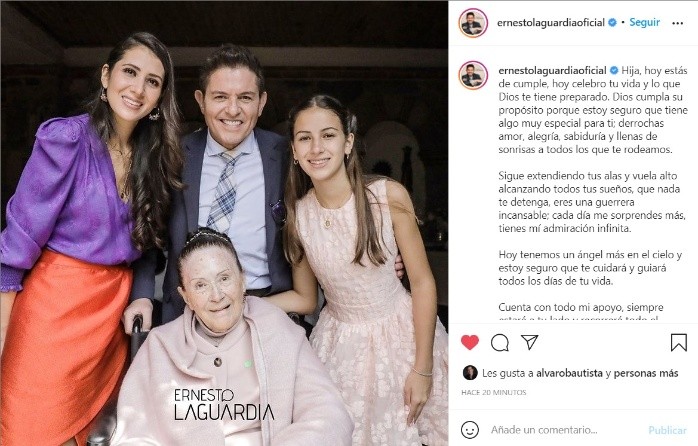698x446 pixels.
Task: Unlike the post with the red heart
Action: pos(470,342)
